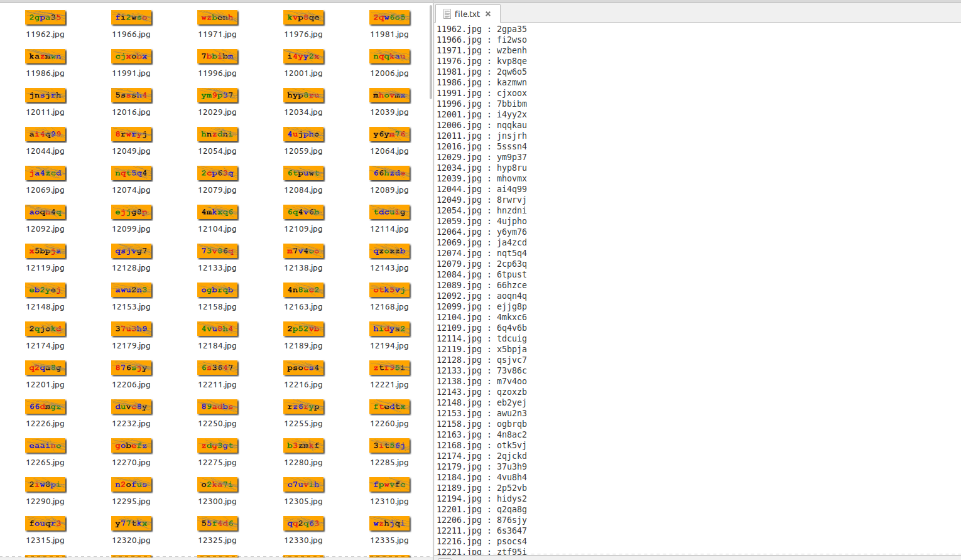Place cursor on line '11962.jpg : 2gpa35'
The width and height of the screenshot is (961, 560).
click(482, 29)
